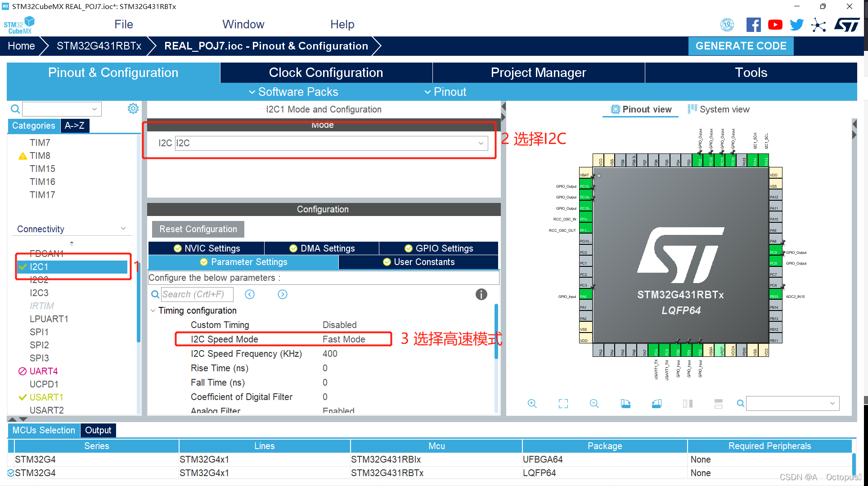Click the I2C mode dropdown selector

click(x=331, y=143)
